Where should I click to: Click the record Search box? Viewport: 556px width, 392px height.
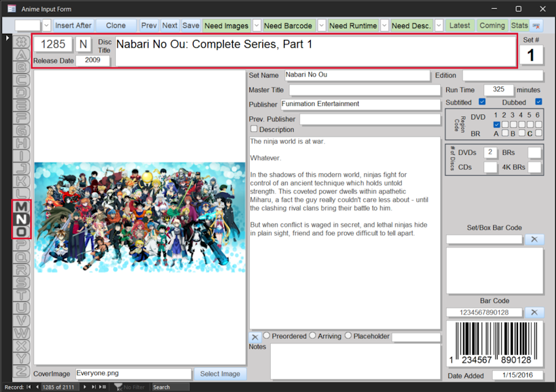pyautogui.click(x=170, y=387)
